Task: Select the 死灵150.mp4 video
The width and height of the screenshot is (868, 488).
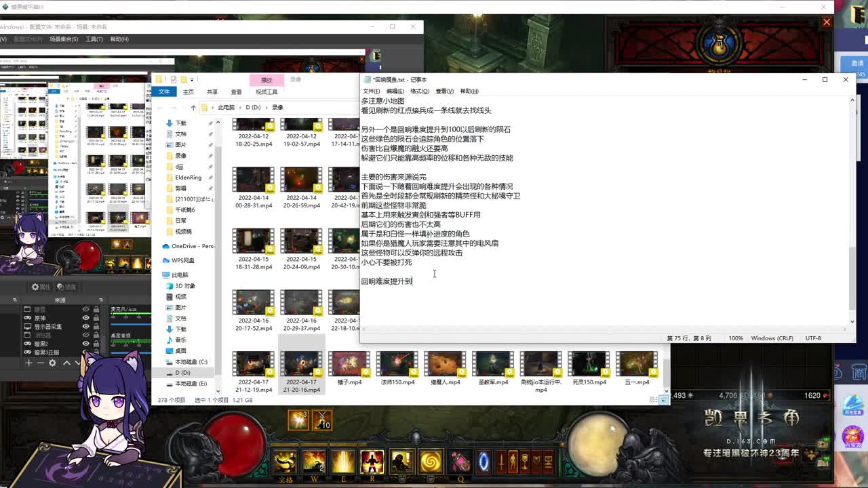Action: pos(589,368)
